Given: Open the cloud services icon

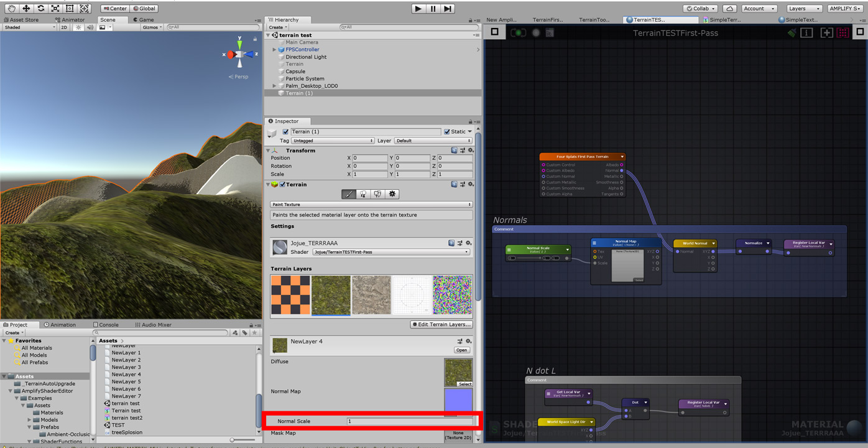Looking at the screenshot, I should 729,9.
